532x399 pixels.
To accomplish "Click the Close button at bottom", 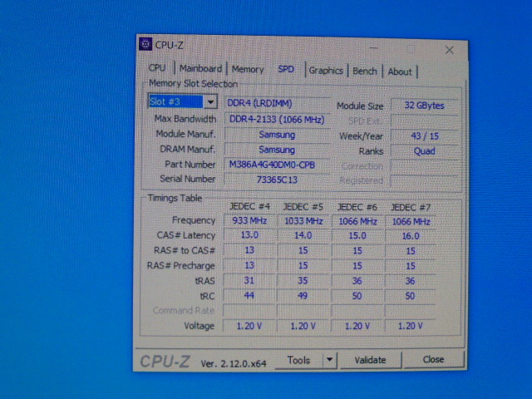I will (x=433, y=359).
